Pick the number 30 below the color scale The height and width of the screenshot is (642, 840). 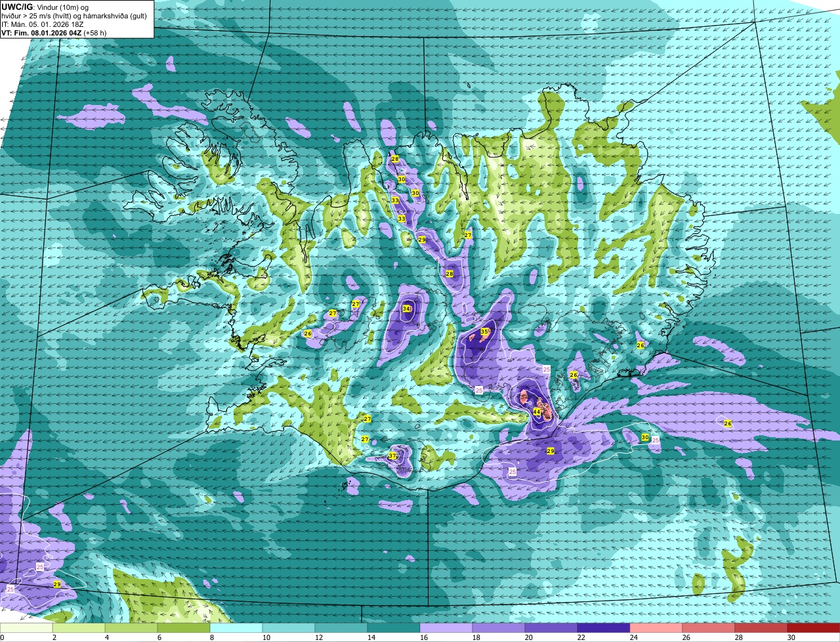coord(791,637)
